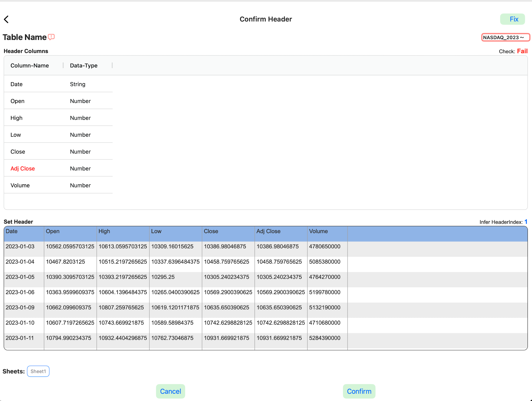Image resolution: width=532 pixels, height=401 pixels.
Task: Click Column-Name header to sort
Action: (x=30, y=65)
